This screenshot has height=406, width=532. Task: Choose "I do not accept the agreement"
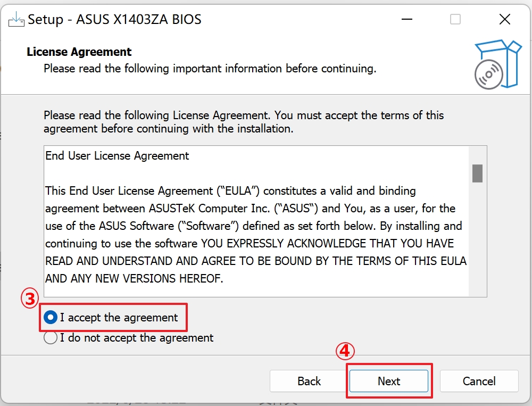tap(51, 338)
